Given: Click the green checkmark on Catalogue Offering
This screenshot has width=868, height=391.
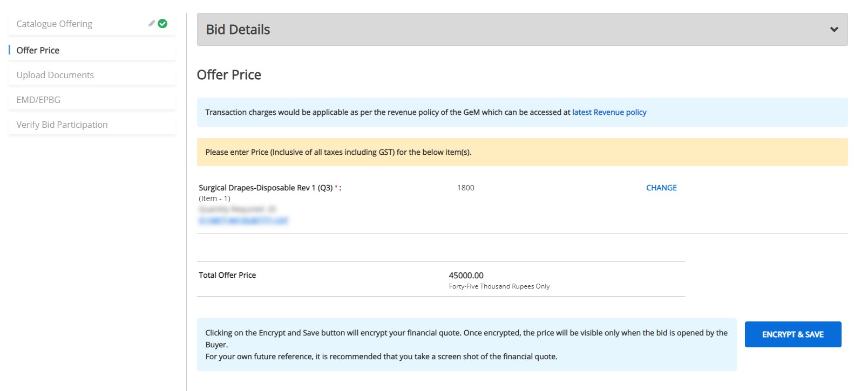Looking at the screenshot, I should click(162, 23).
